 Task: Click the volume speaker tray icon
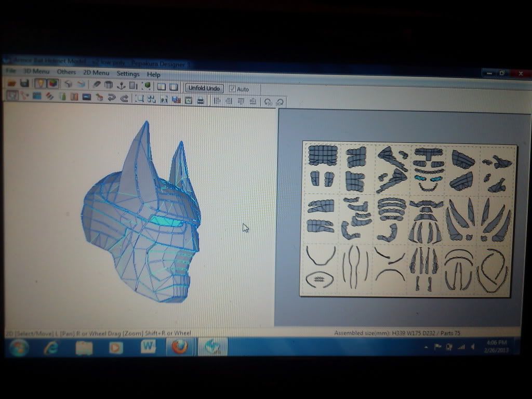473,347
